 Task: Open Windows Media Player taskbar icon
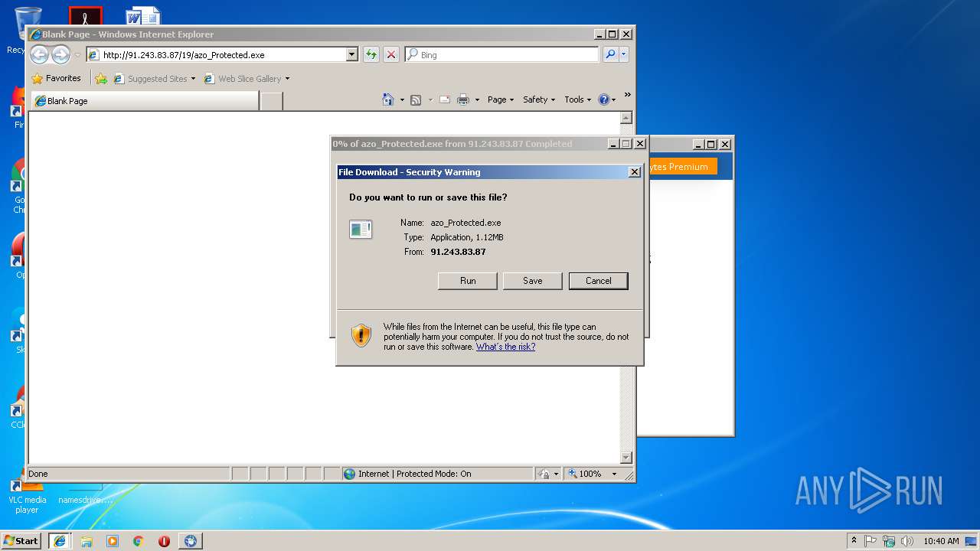[113, 540]
